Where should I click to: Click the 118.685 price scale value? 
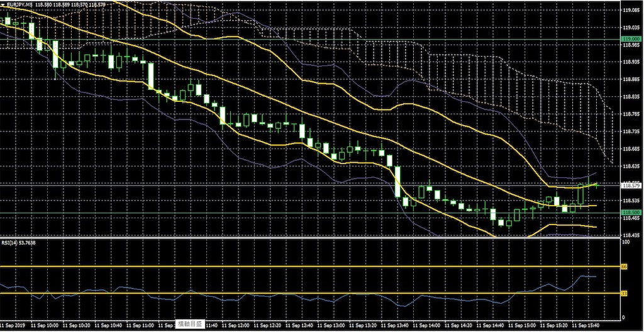point(631,149)
